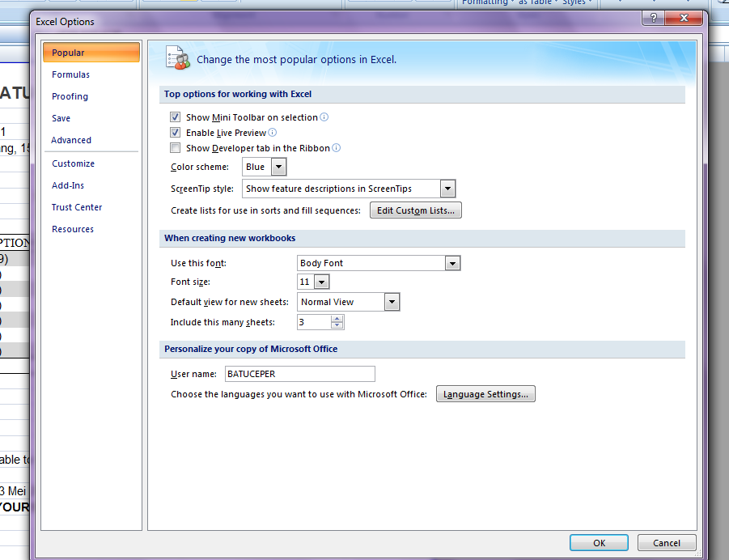
Task: Open the Proofing category
Action: tap(70, 96)
